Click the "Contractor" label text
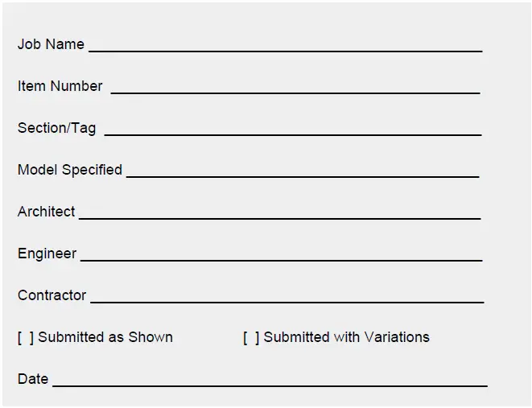Screen dimensions: 532x408 52,295
